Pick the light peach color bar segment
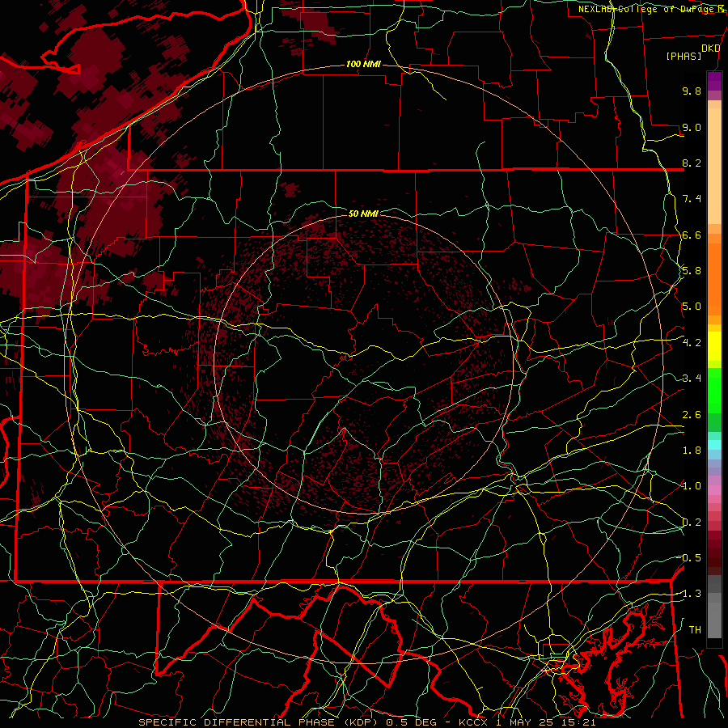The width and height of the screenshot is (728, 728). click(714, 166)
